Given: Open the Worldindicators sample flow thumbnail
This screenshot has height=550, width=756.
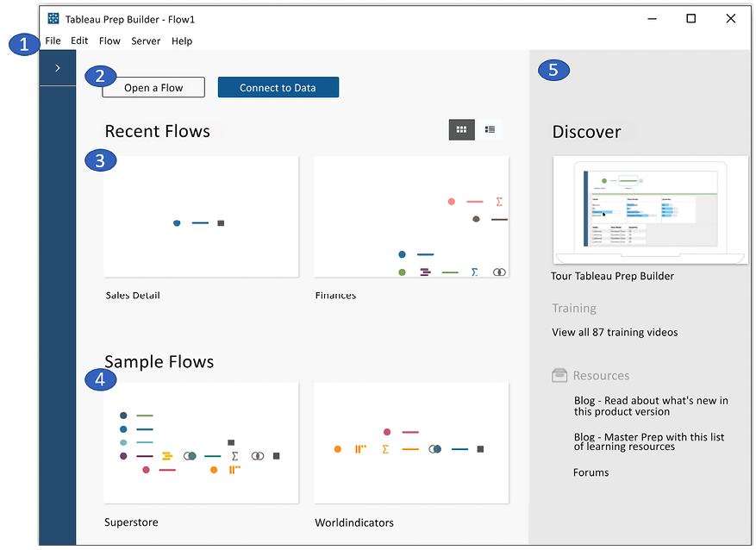Looking at the screenshot, I should pos(411,443).
